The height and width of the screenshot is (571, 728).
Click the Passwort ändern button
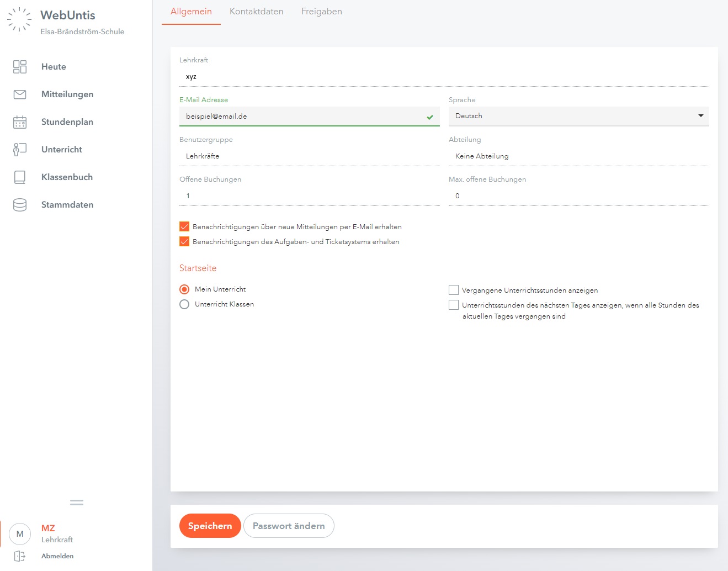[x=289, y=526]
